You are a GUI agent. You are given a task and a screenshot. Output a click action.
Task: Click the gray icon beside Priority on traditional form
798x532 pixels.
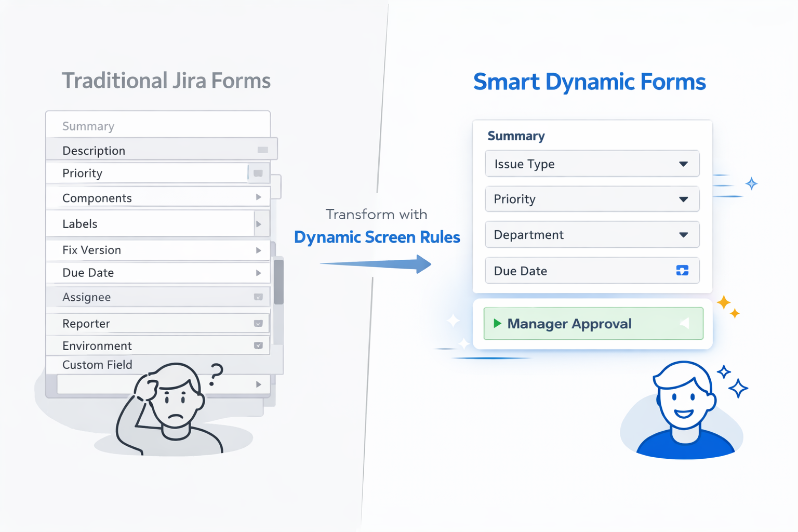click(258, 173)
